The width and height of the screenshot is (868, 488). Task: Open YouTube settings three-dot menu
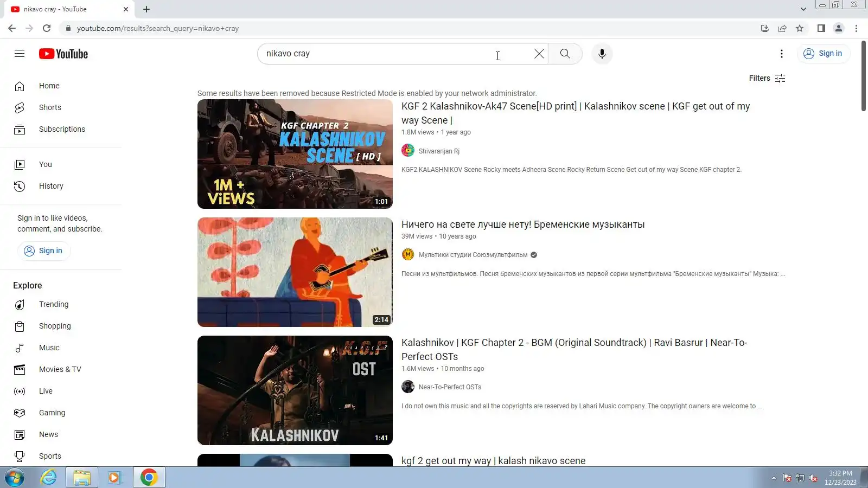(x=781, y=54)
